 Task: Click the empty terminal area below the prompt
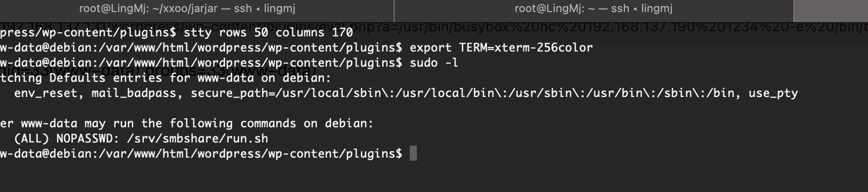[434, 177]
